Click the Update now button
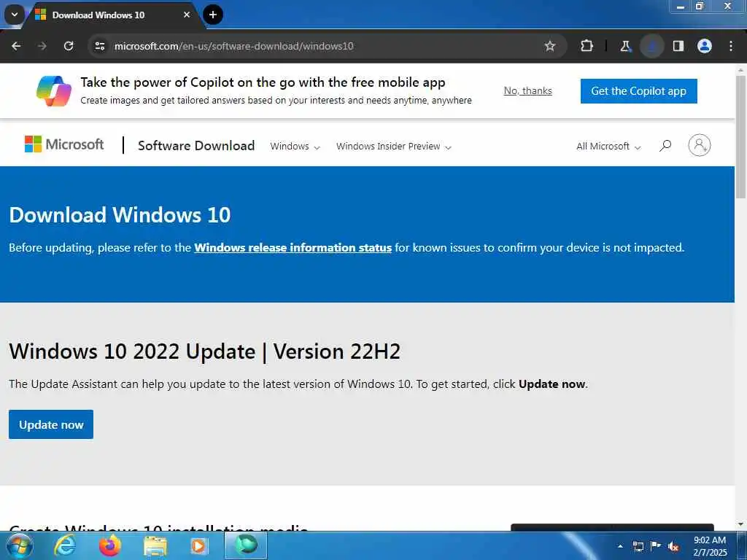 coord(51,424)
